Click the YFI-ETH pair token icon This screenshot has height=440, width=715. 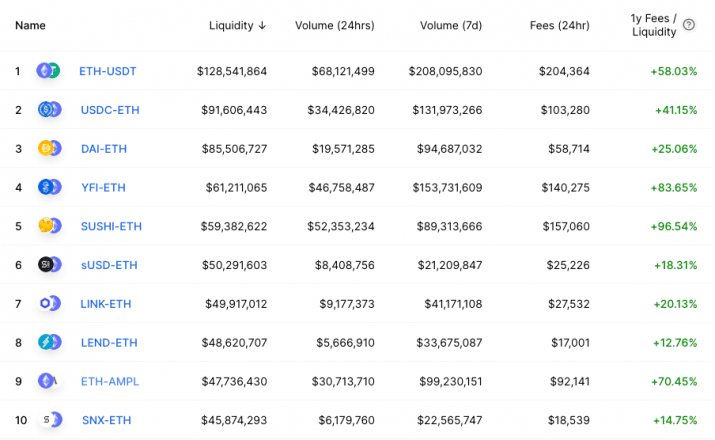pos(49,187)
